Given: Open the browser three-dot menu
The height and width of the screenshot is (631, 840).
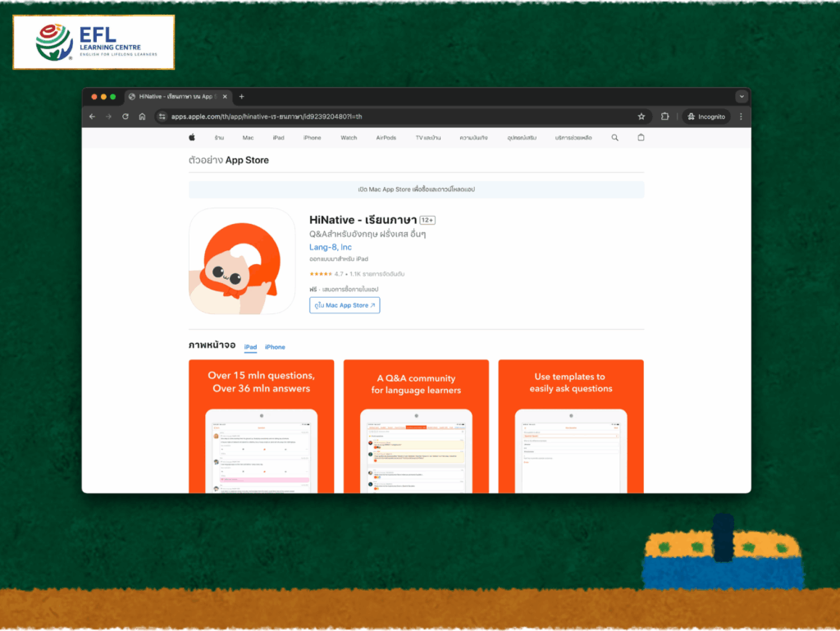Looking at the screenshot, I should (741, 117).
